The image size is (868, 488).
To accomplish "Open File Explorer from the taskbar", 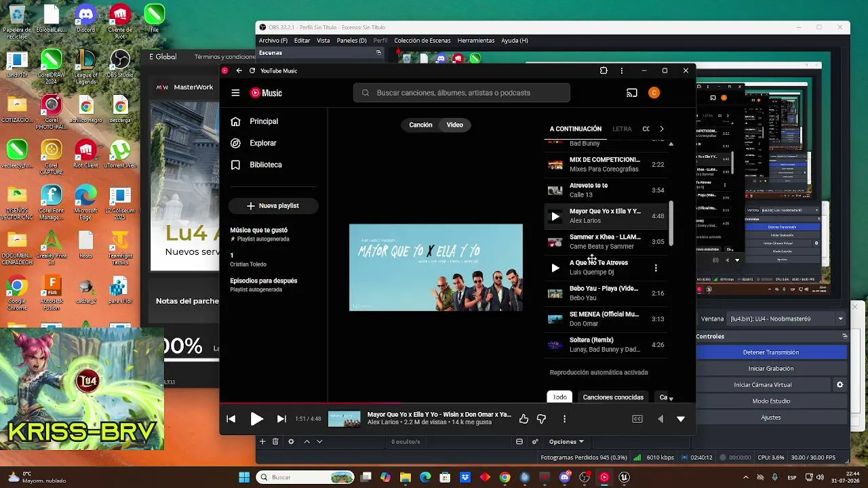I will pyautogui.click(x=406, y=477).
